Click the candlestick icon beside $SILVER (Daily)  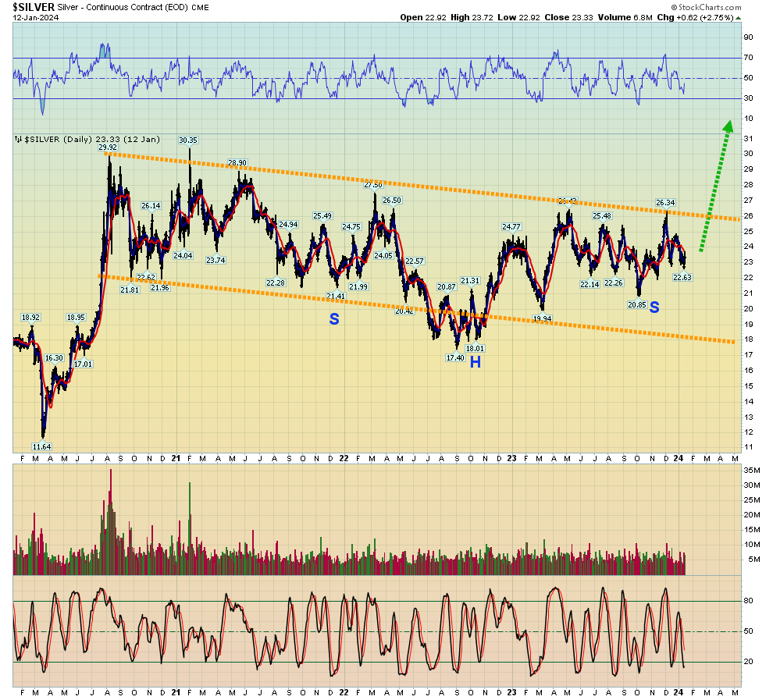(x=18, y=140)
